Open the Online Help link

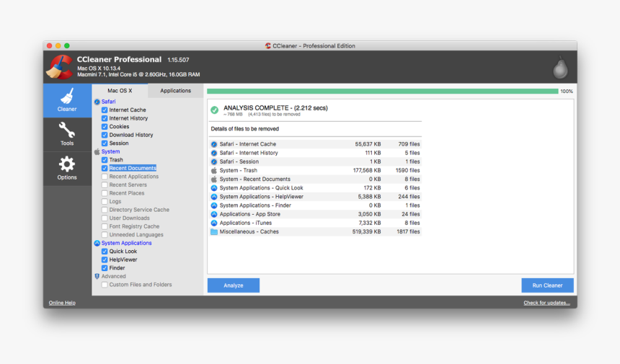click(x=62, y=303)
